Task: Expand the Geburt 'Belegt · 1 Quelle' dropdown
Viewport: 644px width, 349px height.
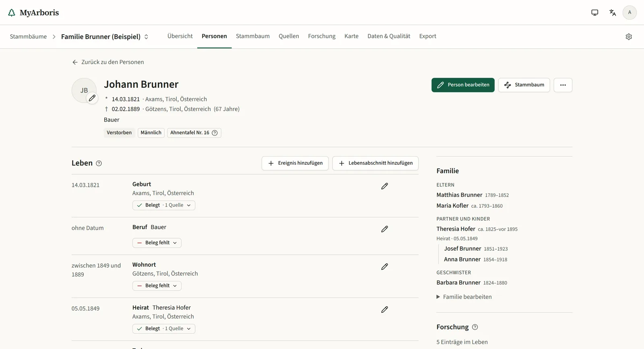Action: point(164,205)
